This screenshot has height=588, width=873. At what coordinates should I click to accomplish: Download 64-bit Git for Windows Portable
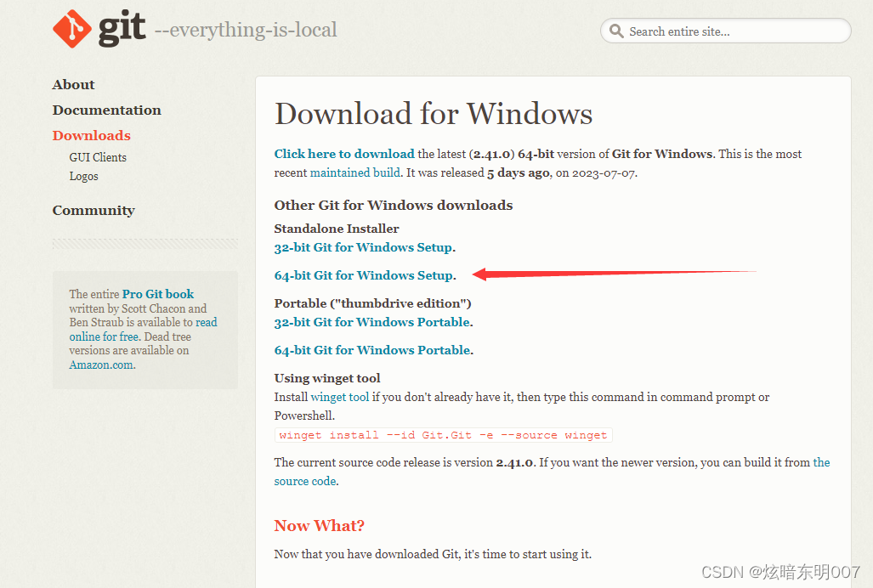372,350
